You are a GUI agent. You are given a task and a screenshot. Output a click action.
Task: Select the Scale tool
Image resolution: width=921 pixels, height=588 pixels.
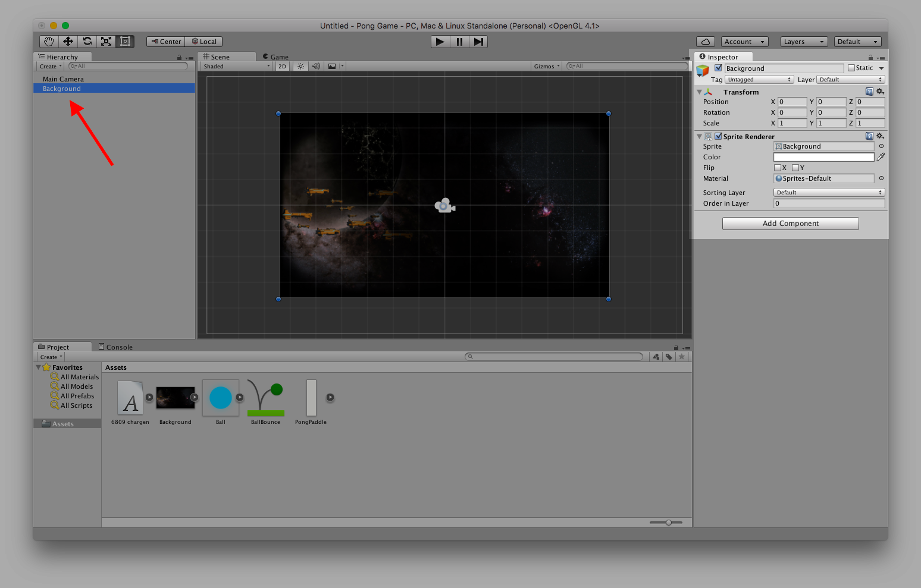[x=106, y=42]
